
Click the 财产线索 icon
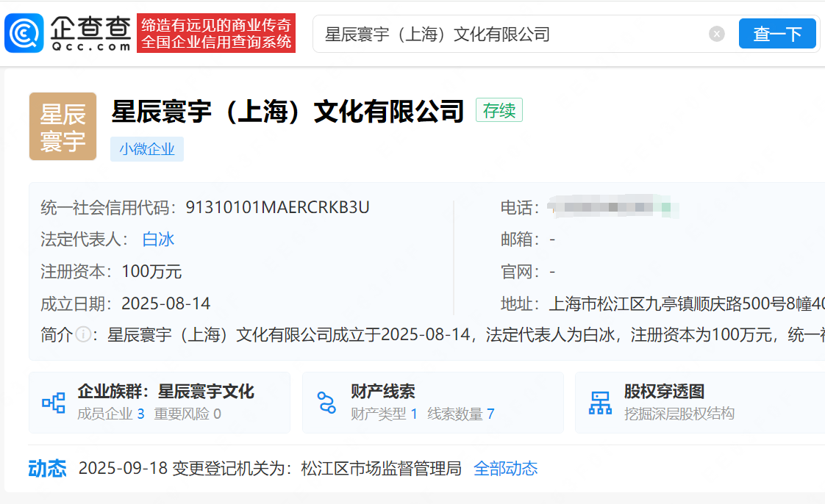(326, 403)
